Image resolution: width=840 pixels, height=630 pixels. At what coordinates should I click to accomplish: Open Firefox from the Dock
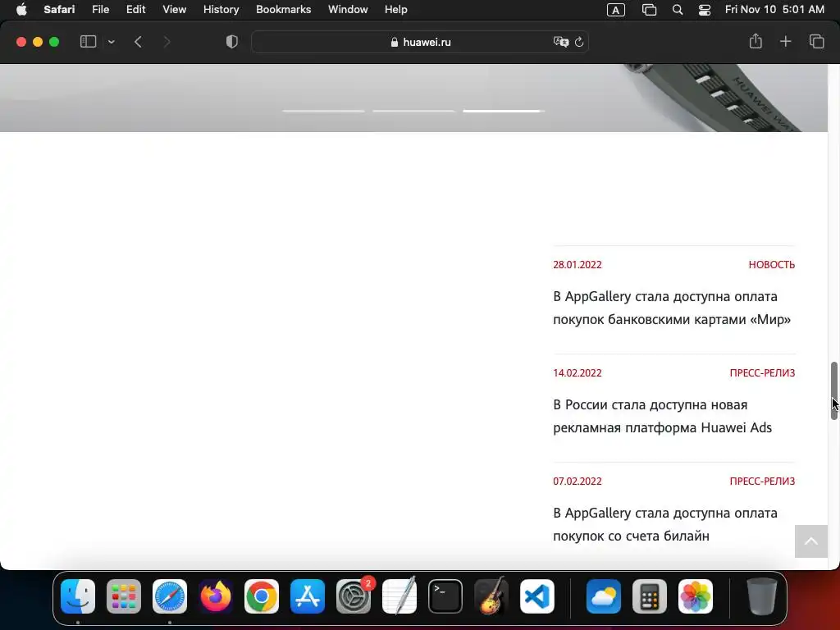pos(216,596)
